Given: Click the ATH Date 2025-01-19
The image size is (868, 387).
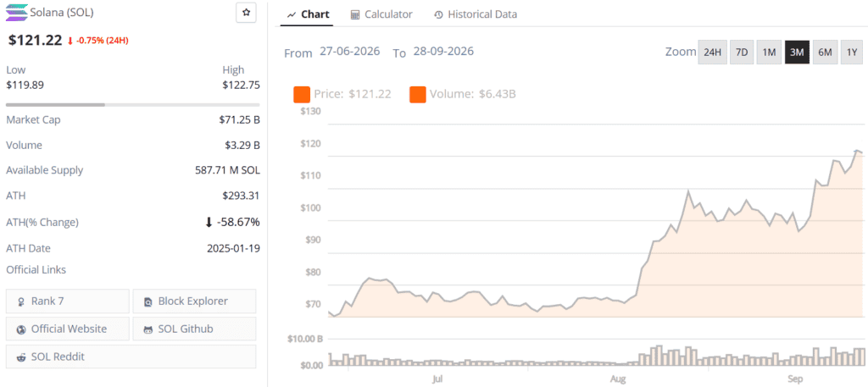Looking at the screenshot, I should pos(234,248).
